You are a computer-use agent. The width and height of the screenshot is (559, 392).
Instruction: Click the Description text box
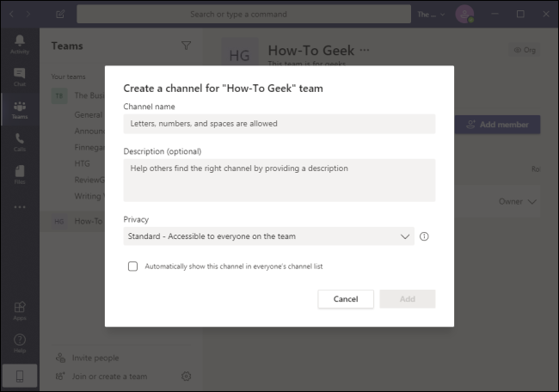click(279, 180)
